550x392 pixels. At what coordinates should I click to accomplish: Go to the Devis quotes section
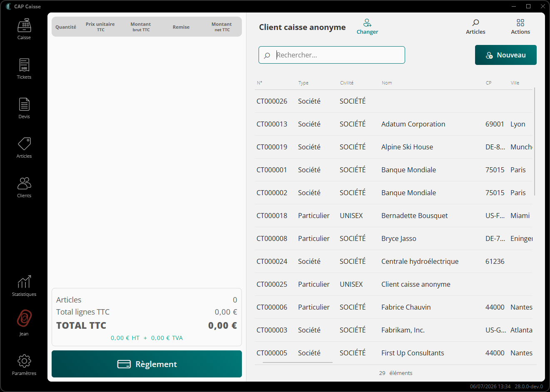(x=24, y=108)
